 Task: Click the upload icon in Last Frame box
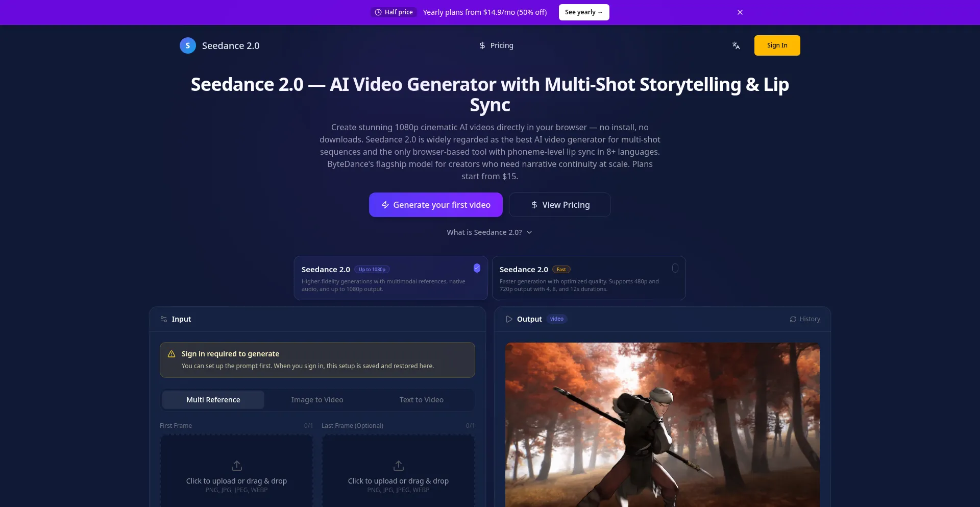pyautogui.click(x=399, y=466)
